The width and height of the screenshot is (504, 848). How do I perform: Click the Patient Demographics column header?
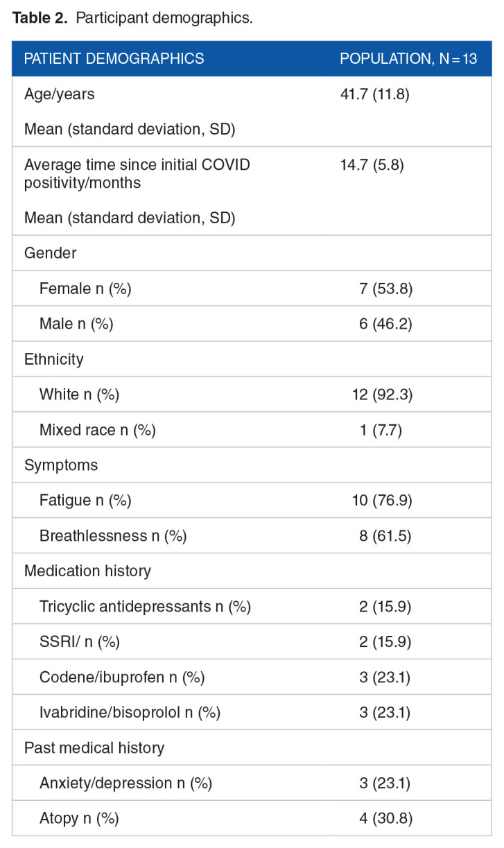point(114,58)
